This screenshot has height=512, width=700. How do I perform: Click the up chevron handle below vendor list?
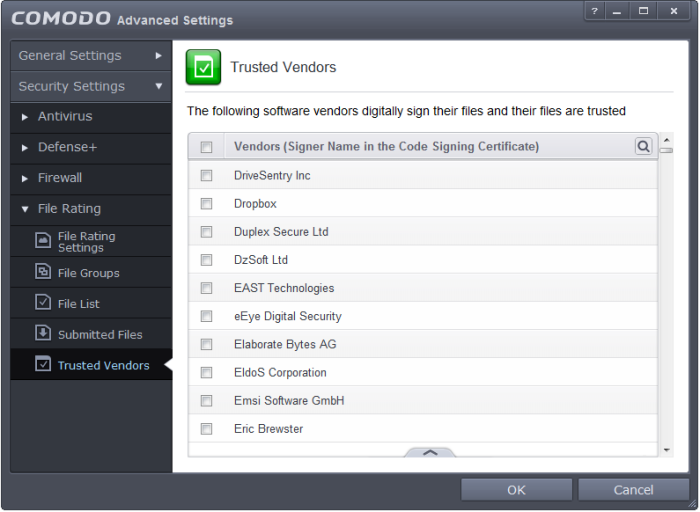[x=430, y=452]
